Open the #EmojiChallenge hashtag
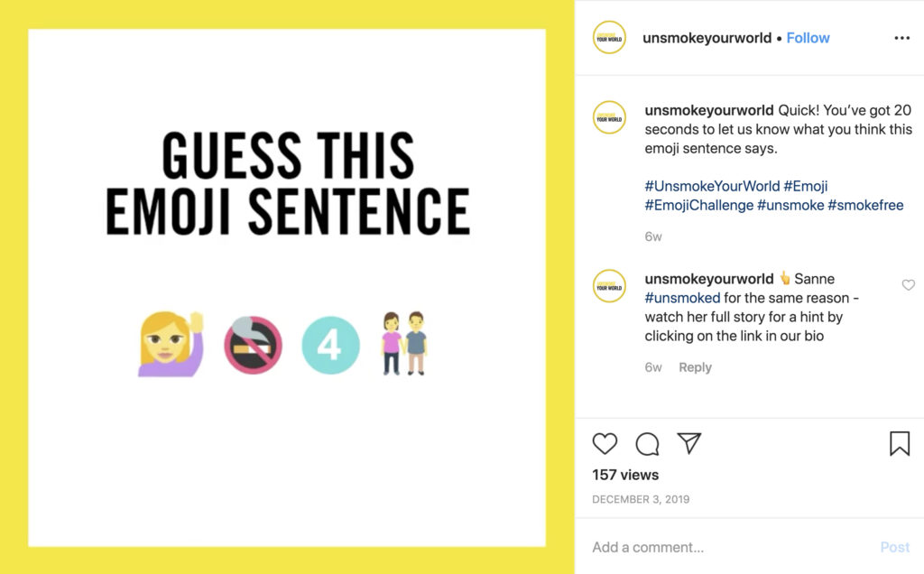The width and height of the screenshot is (924, 574). [699, 205]
